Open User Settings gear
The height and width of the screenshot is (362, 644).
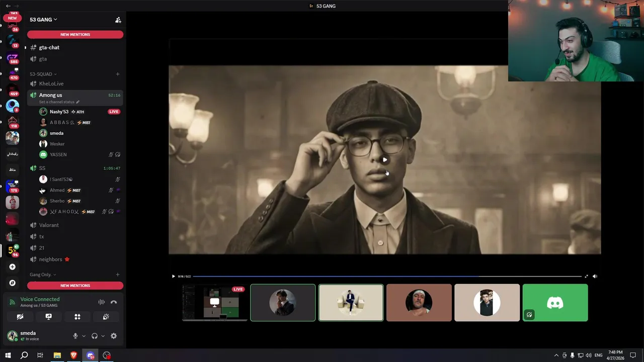pos(114,336)
